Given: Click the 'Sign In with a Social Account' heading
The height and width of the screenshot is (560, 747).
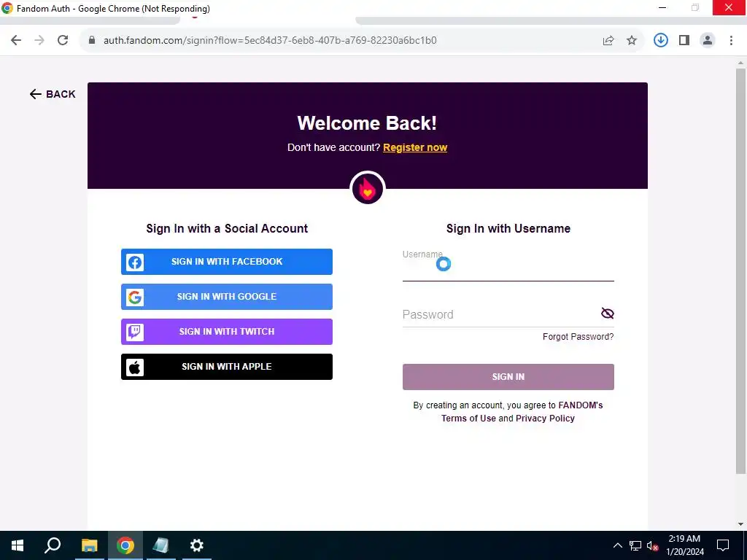Looking at the screenshot, I should (x=227, y=228).
